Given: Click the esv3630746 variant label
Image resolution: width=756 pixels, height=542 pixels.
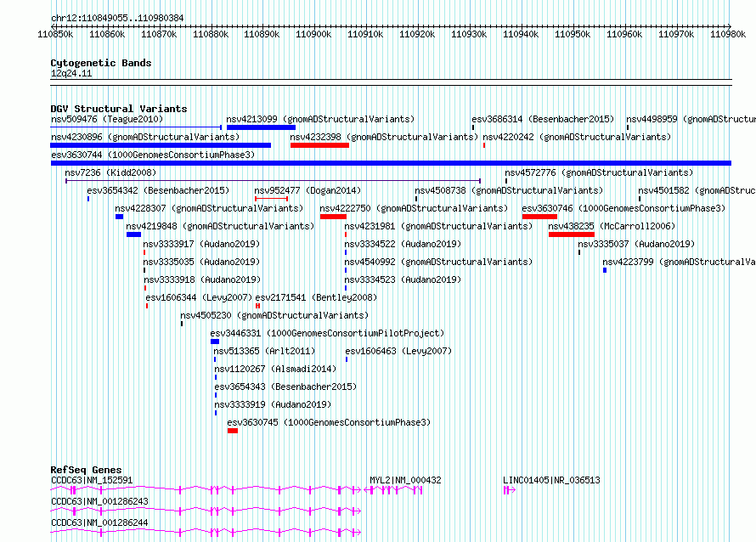Looking at the screenshot, I should [x=623, y=208].
